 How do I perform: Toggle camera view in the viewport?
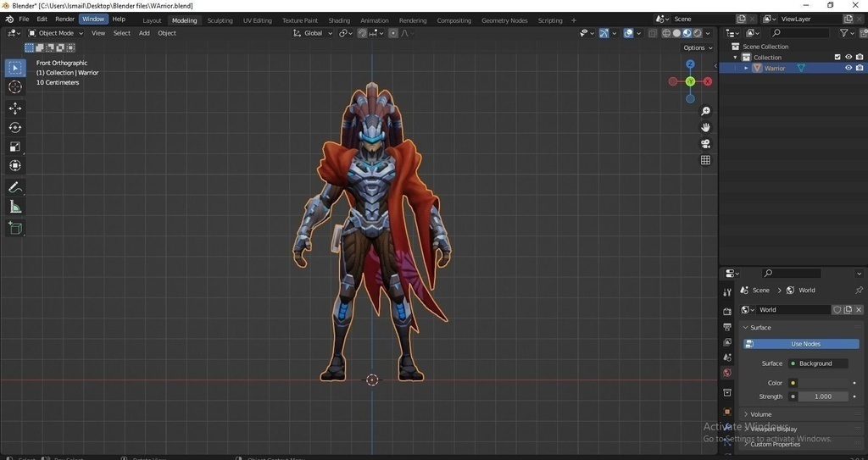[x=705, y=144]
